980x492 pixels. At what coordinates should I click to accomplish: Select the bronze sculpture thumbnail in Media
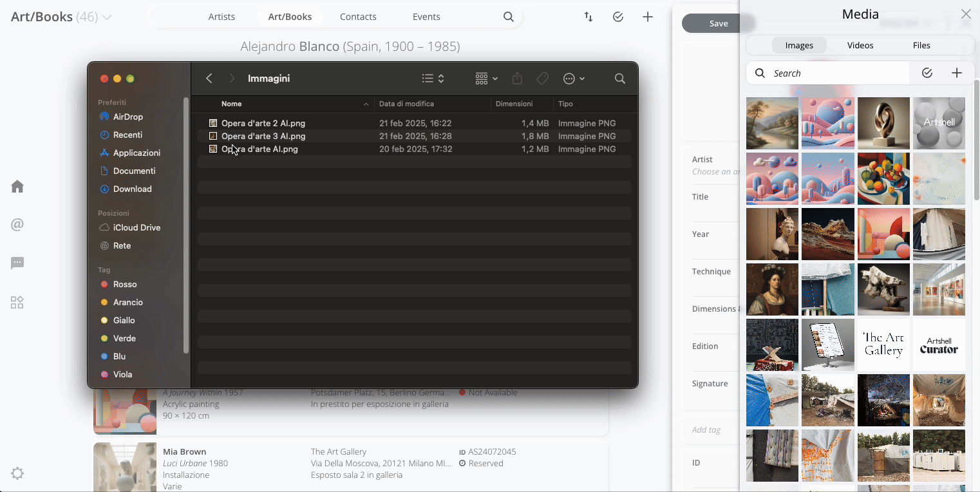tap(883, 123)
